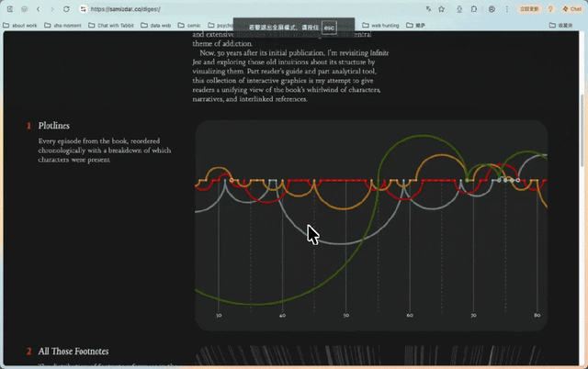Click the chart axis label 80
The width and height of the screenshot is (588, 369).
click(537, 316)
